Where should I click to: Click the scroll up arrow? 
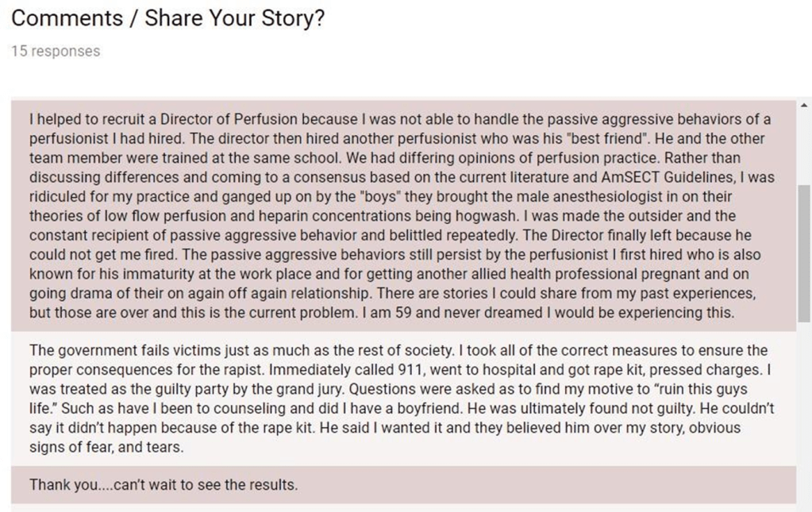point(804,106)
